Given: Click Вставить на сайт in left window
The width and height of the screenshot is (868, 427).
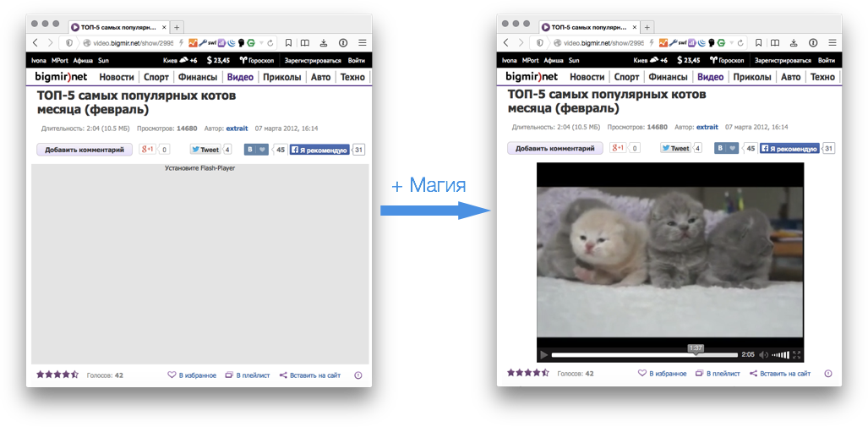Looking at the screenshot, I should coord(310,375).
